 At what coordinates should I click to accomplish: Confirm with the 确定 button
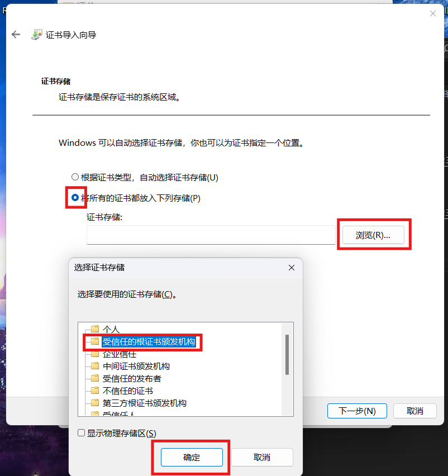click(192, 457)
